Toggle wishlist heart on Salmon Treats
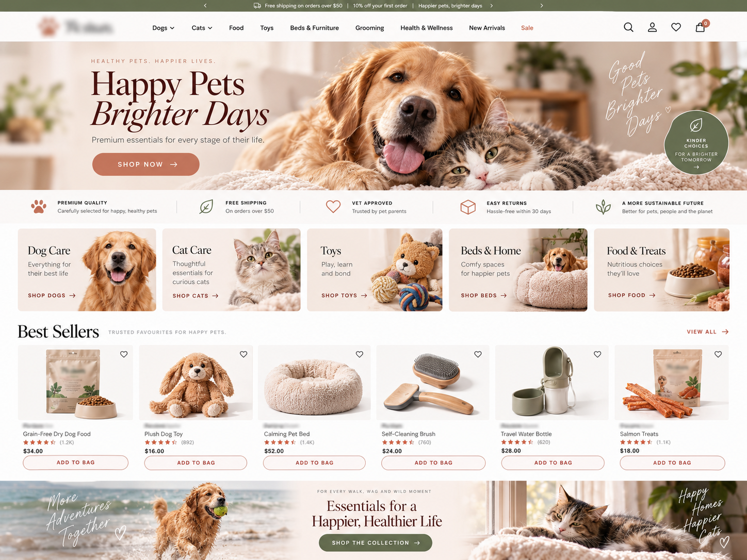 [x=718, y=354]
